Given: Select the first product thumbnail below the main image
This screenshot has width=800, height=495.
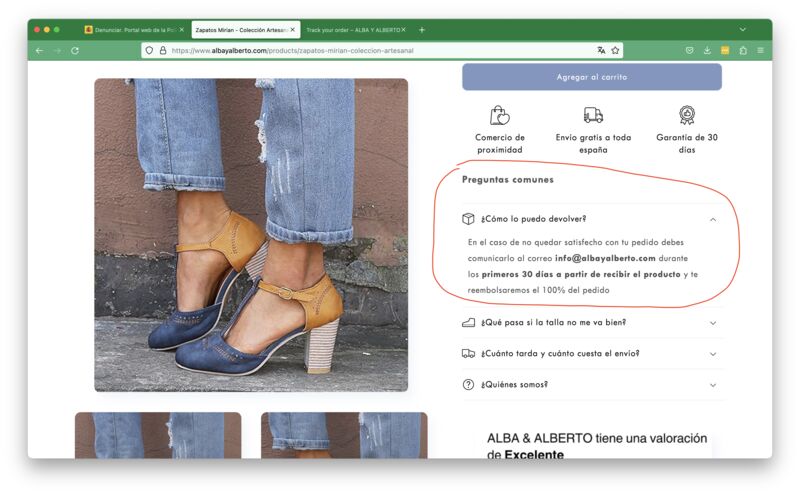Looking at the screenshot, I should tap(158, 435).
